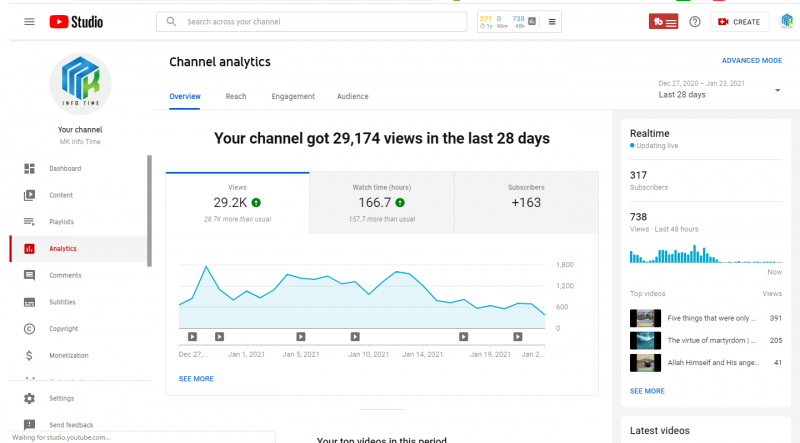The width and height of the screenshot is (800, 443).
Task: Open Comments in the sidebar
Action: [64, 275]
